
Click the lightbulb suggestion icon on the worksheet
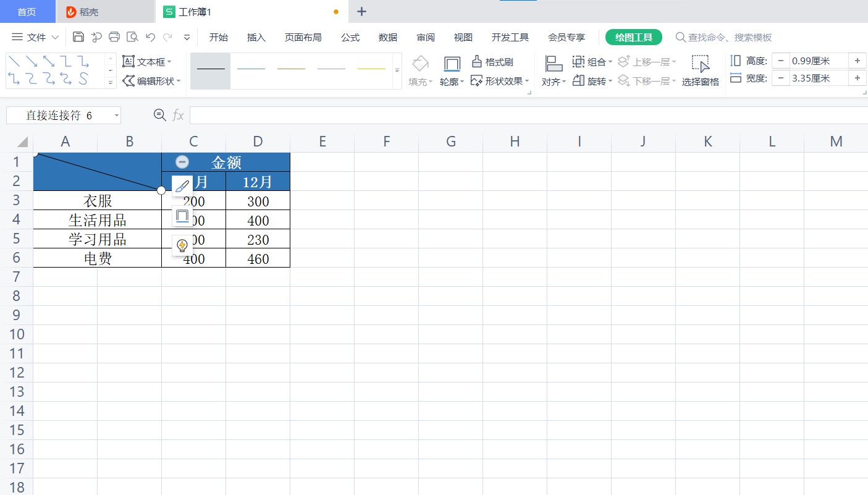click(x=182, y=245)
